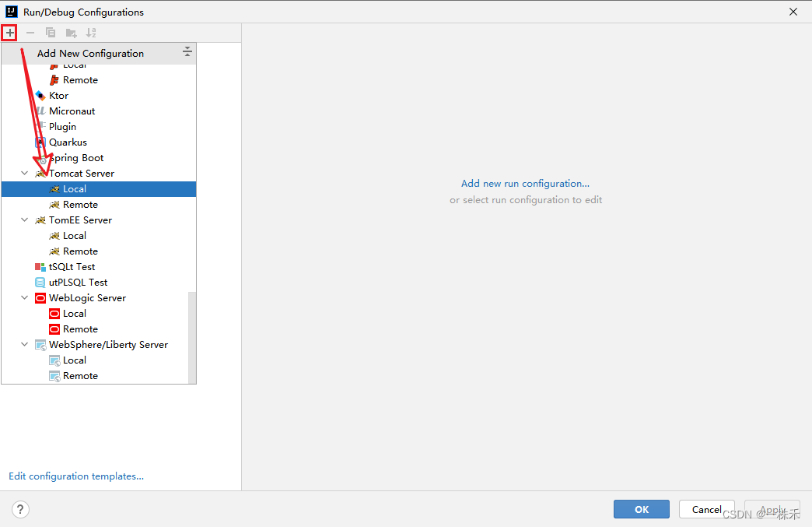The image size is (812, 527).
Task: Click the Quarkus configuration icon
Action: click(x=40, y=142)
